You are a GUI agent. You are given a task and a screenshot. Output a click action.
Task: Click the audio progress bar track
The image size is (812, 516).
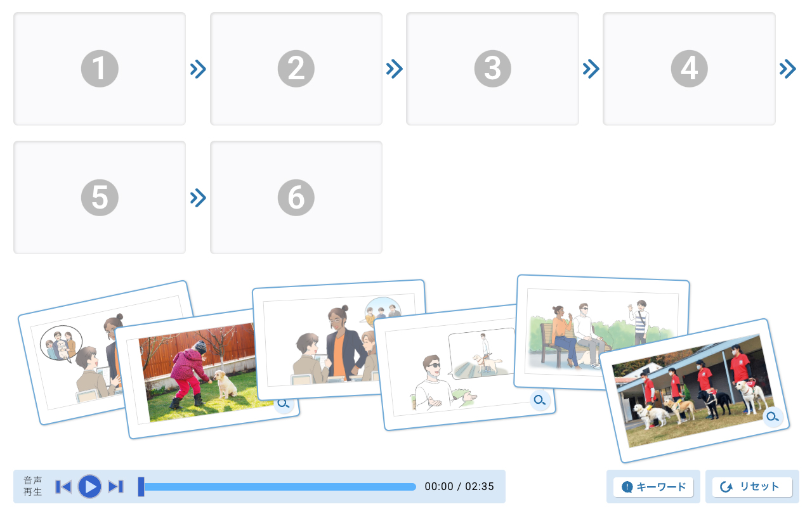[277, 487]
